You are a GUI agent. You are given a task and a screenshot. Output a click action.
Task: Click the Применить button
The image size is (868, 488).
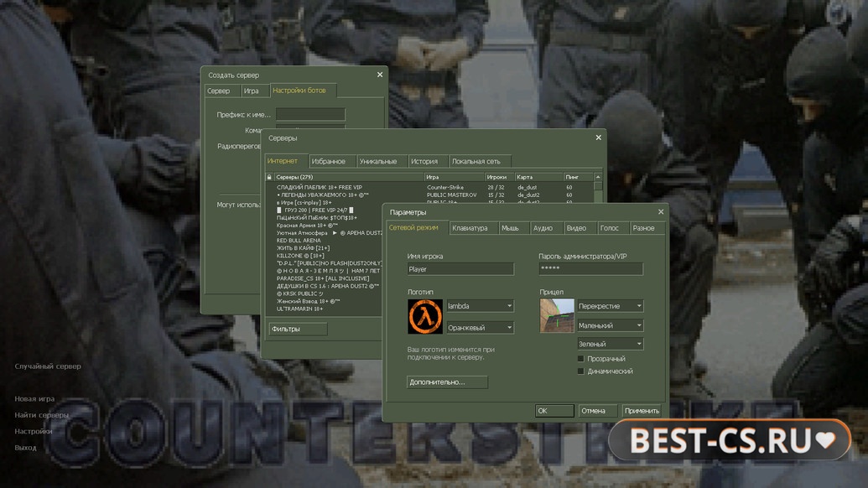tap(642, 411)
